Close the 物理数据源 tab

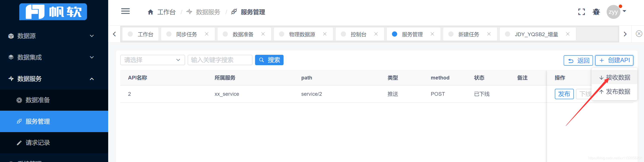pos(325,34)
